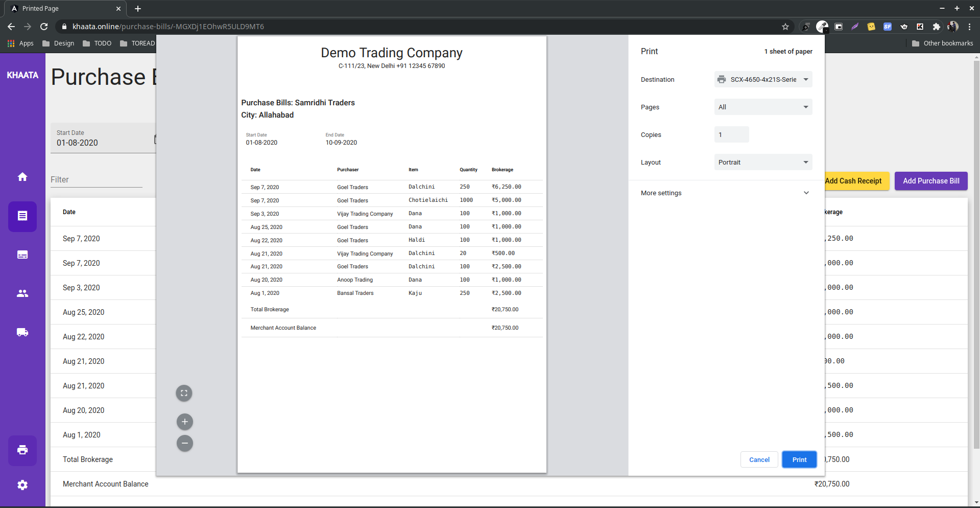
Task: Open the settings gear icon in sidebar
Action: [22, 485]
